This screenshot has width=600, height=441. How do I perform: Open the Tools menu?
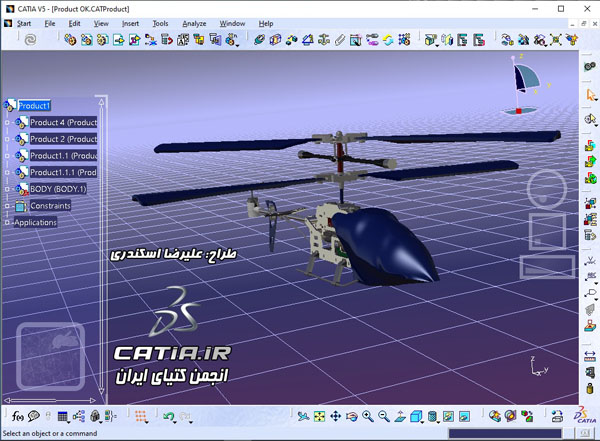(160, 24)
